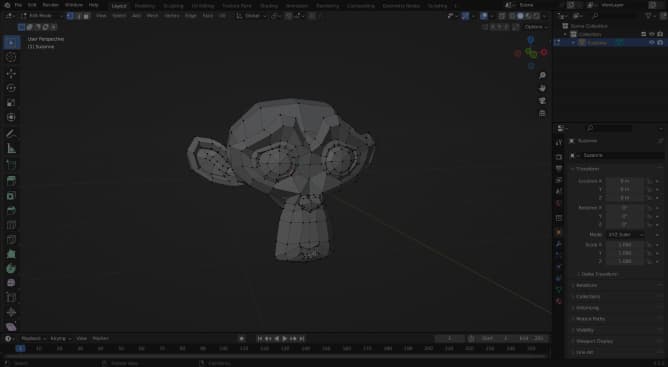Open the Material properties tab

pyautogui.click(x=559, y=301)
